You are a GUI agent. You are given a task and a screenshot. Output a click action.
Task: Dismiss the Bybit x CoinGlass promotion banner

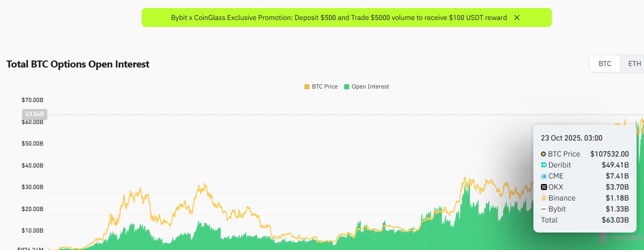pyautogui.click(x=517, y=17)
